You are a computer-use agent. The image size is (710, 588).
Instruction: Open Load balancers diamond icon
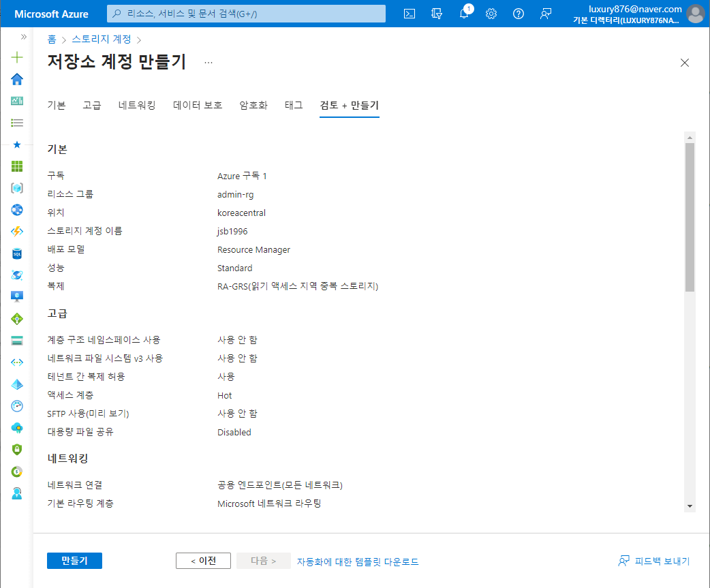(x=17, y=319)
